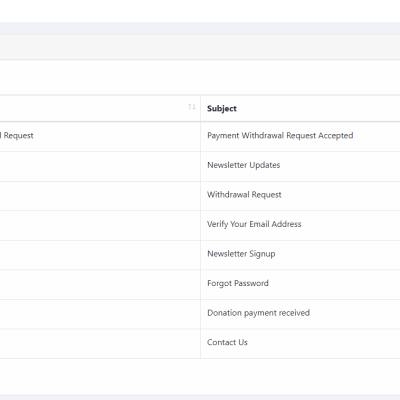Click name cell beside Verify Your Email Address
Screen dimensions: 400x400
[x=100, y=225]
